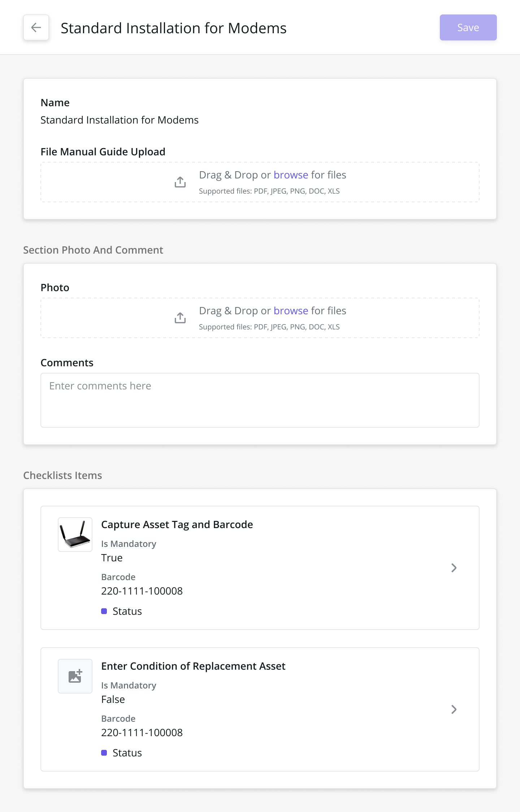Viewport: 520px width, 812px height.
Task: Open the Enter Condition of Replacement Asset title
Action: [x=193, y=666]
